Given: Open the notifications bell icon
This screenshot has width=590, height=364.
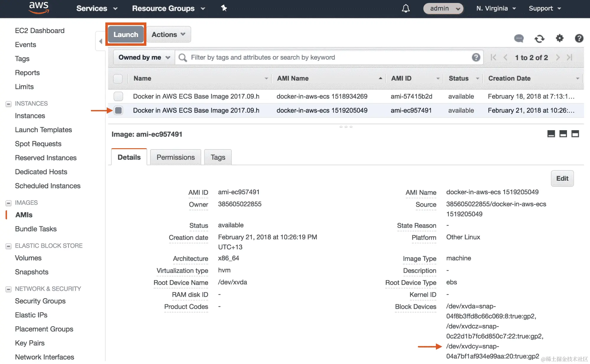Looking at the screenshot, I should coord(406,8).
